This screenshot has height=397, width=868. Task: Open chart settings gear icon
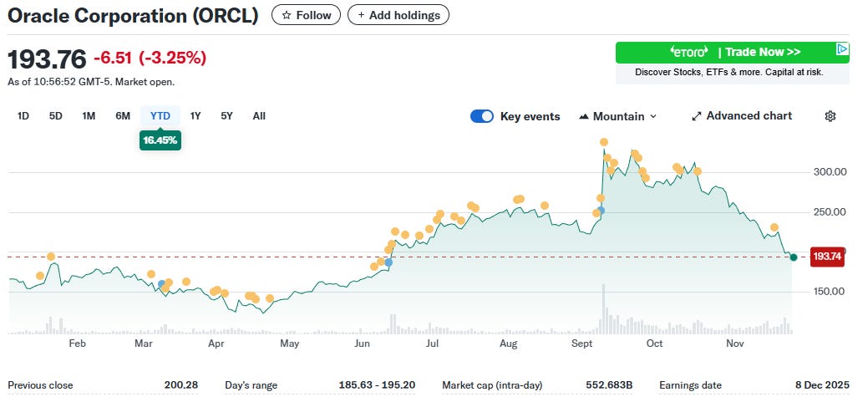(830, 116)
